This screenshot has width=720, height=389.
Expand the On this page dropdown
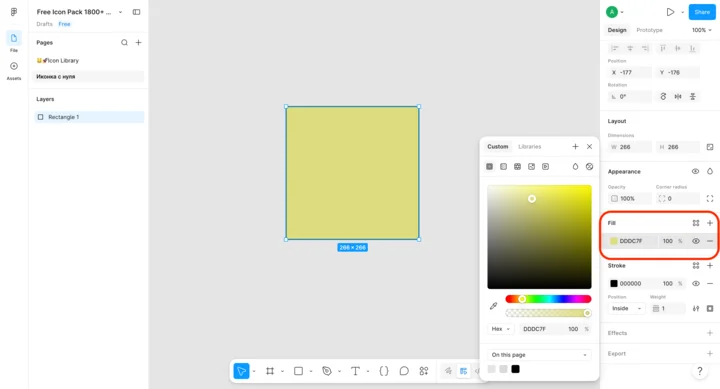point(539,355)
